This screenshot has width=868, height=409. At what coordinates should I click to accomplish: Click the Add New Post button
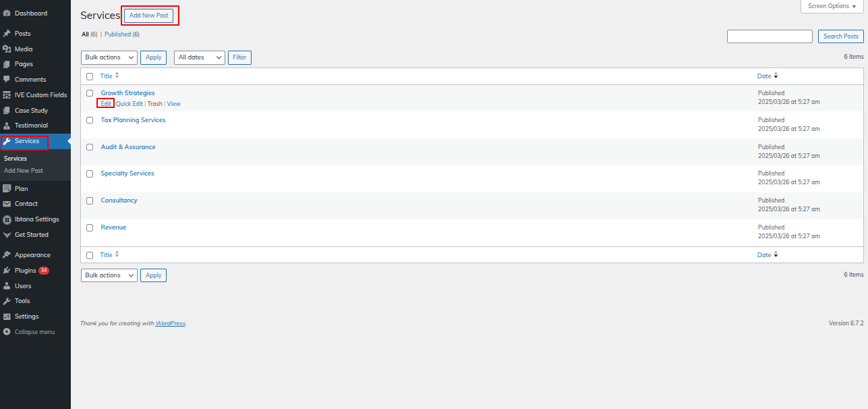click(148, 15)
